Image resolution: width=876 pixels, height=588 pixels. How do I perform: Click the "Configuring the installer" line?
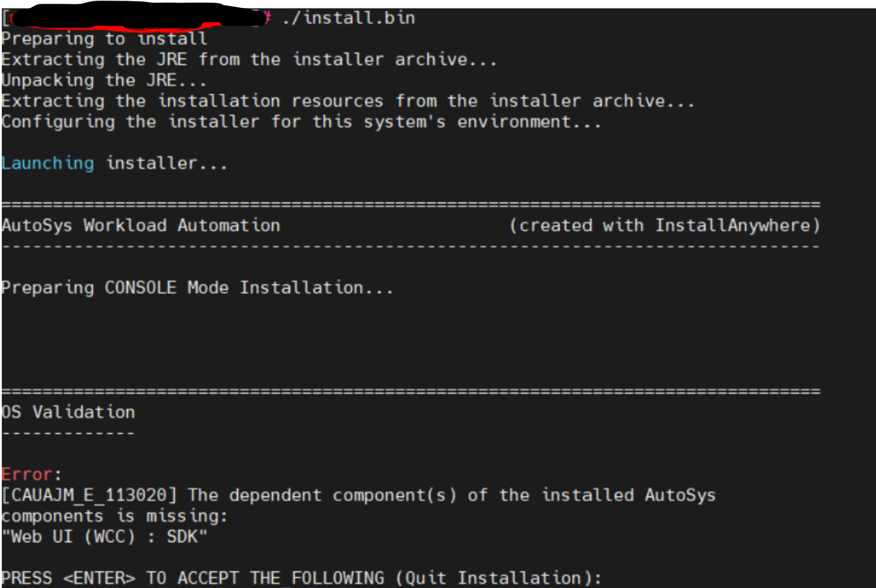click(301, 122)
